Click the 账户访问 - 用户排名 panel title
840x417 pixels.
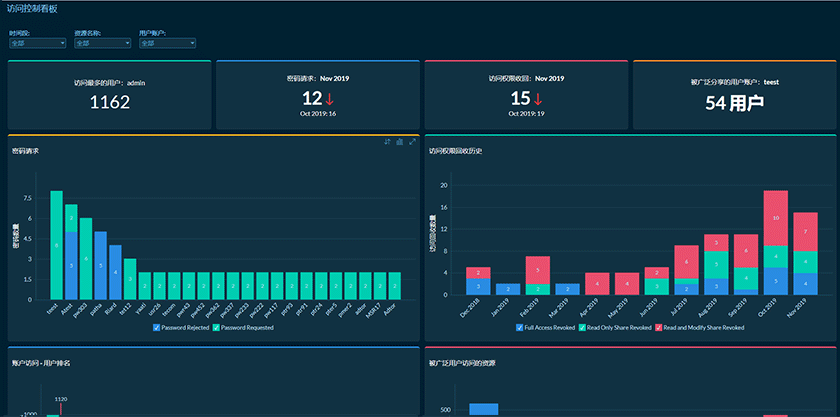point(46,361)
